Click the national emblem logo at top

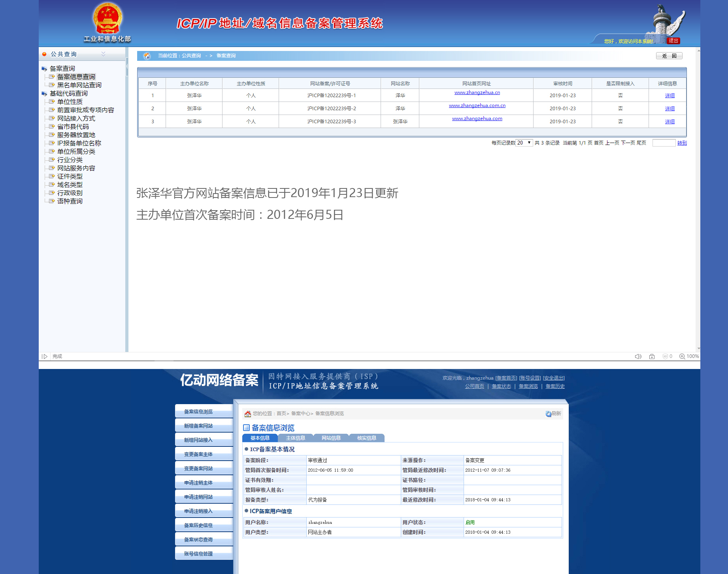tap(108, 19)
